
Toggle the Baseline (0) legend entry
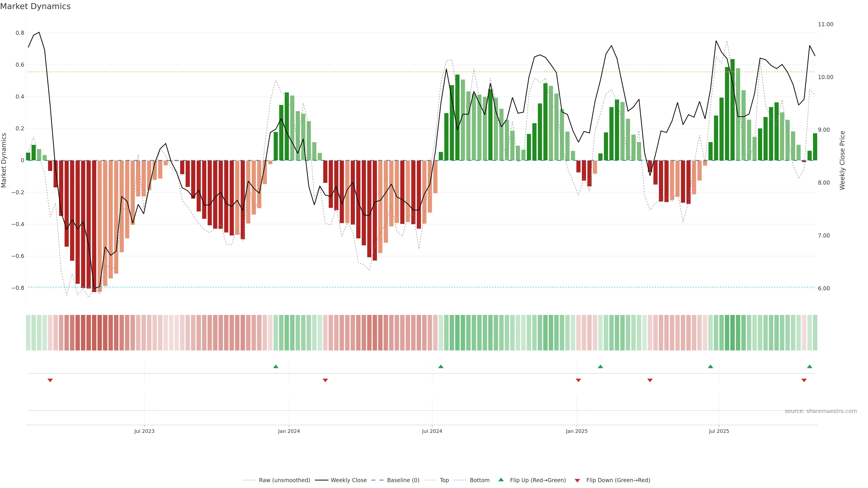(403, 480)
